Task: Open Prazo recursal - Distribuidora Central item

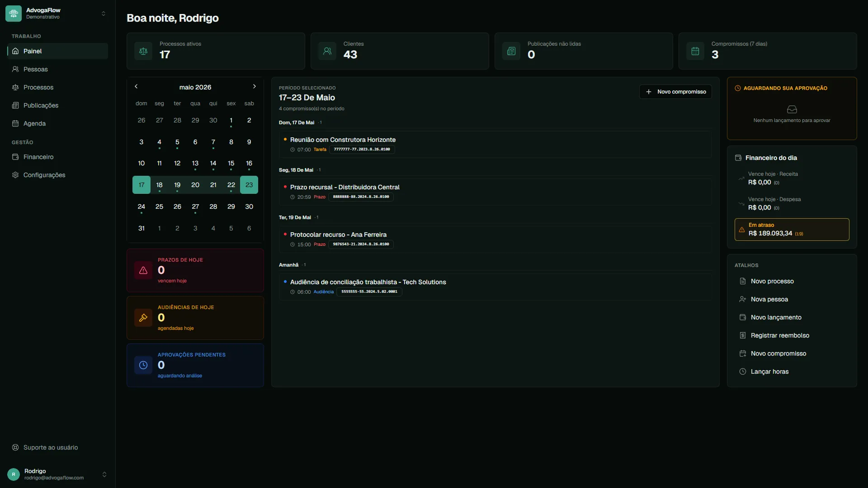Action: [x=495, y=192]
